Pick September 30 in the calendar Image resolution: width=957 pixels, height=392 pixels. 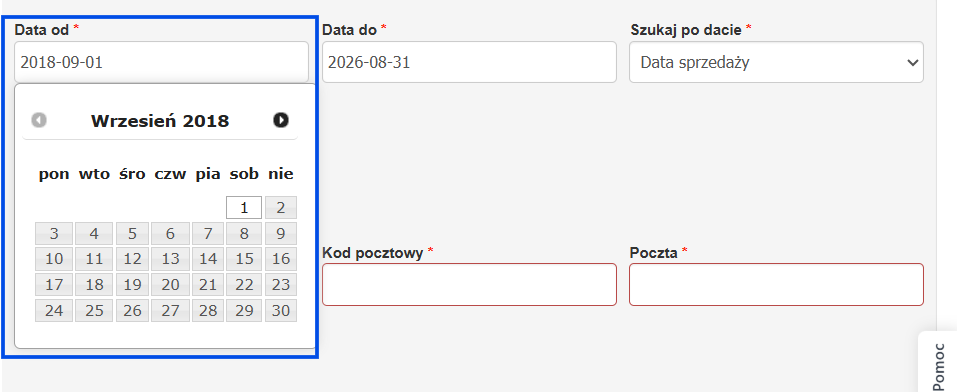pyautogui.click(x=281, y=310)
